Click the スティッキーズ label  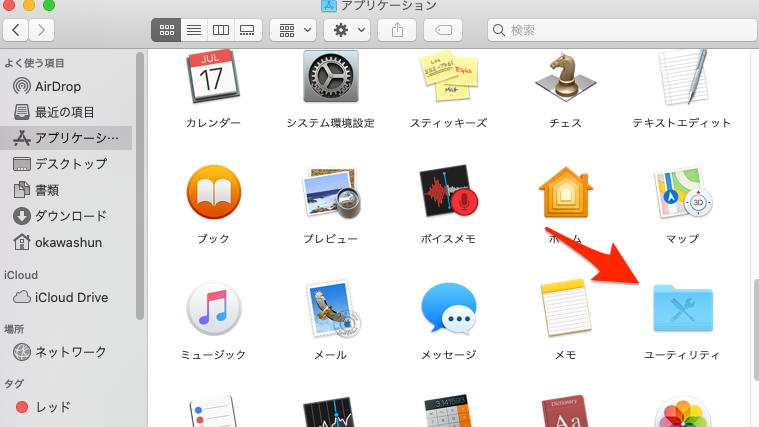click(x=449, y=123)
